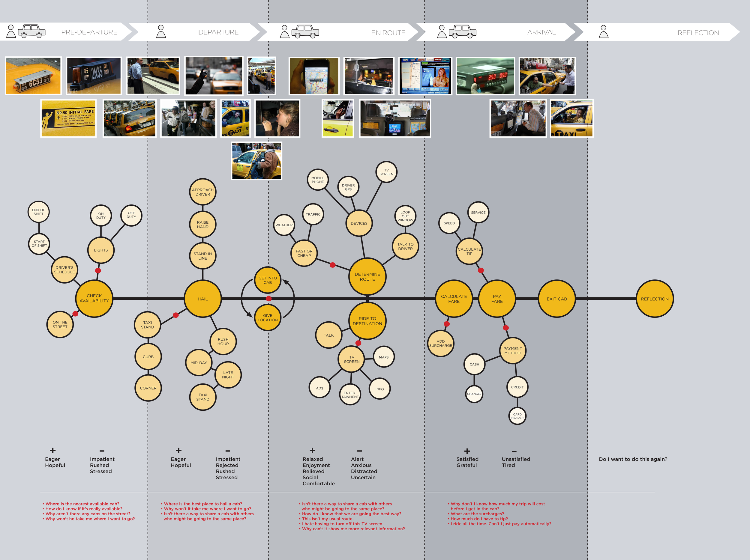Click the END OF SHIFT node

[38, 212]
